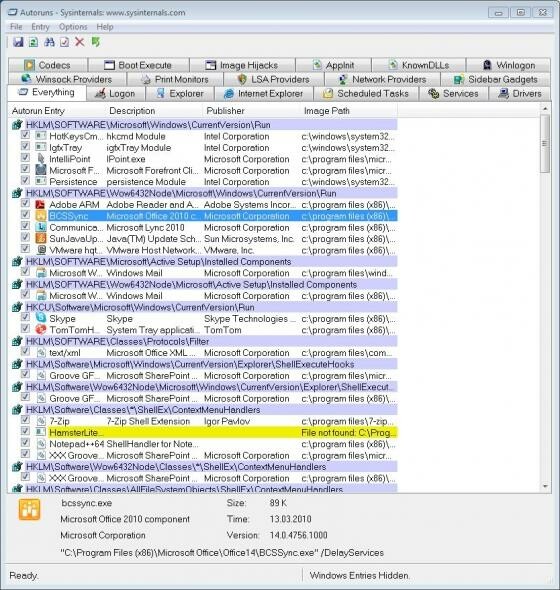Select the 'Igor Pavlov' publisher cell
560x590 pixels.
pyautogui.click(x=227, y=421)
